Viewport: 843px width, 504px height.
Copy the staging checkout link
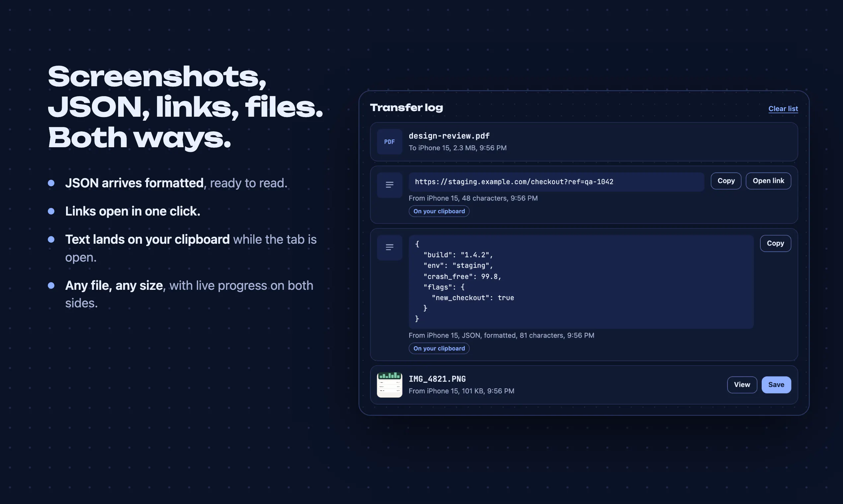coord(726,181)
